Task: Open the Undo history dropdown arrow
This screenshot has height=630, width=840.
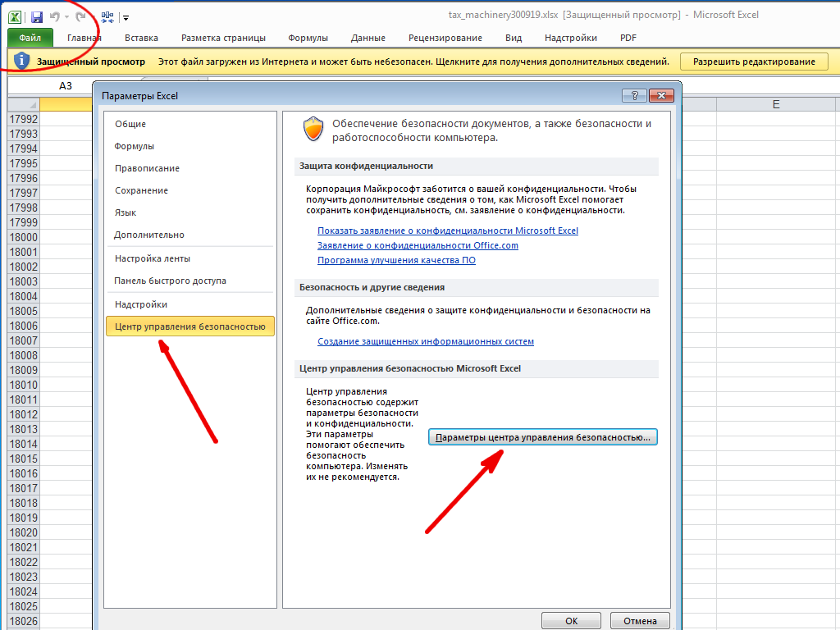Action: pyautogui.click(x=66, y=18)
